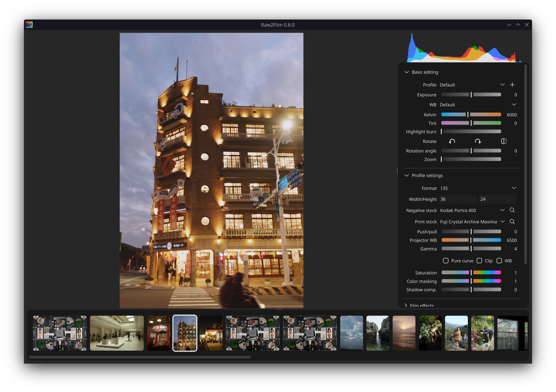The height and width of the screenshot is (392, 556).
Task: Collapse the Basic editing section
Action: coord(407,72)
